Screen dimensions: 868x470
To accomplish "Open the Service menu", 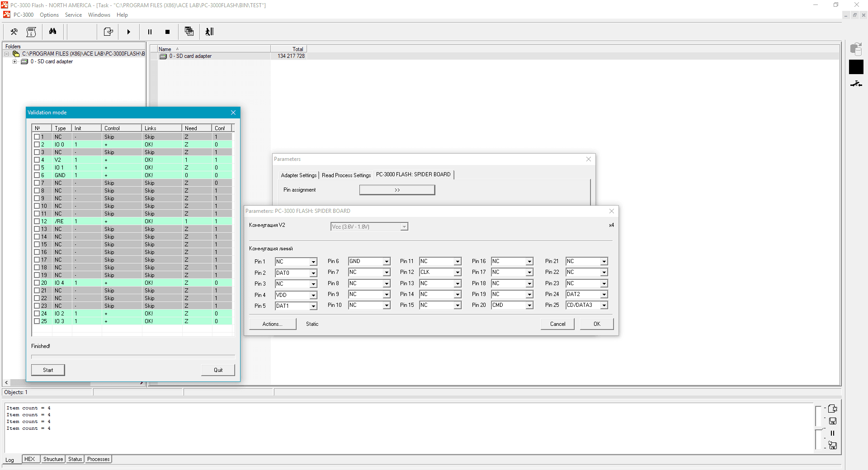I will click(x=73, y=15).
